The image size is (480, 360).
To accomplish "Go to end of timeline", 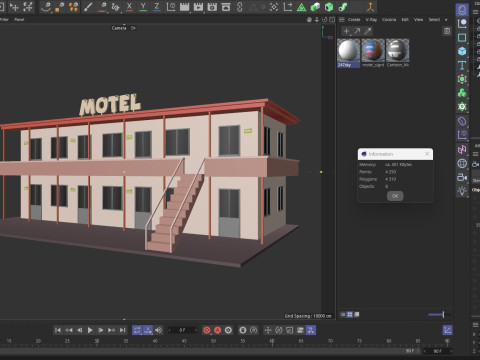I will click(x=122, y=330).
